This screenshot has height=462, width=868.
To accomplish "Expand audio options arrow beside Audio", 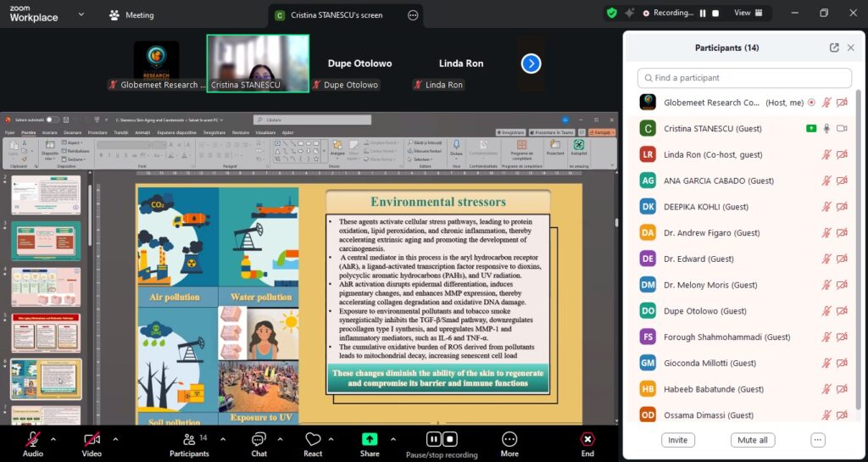I will click(53, 439).
